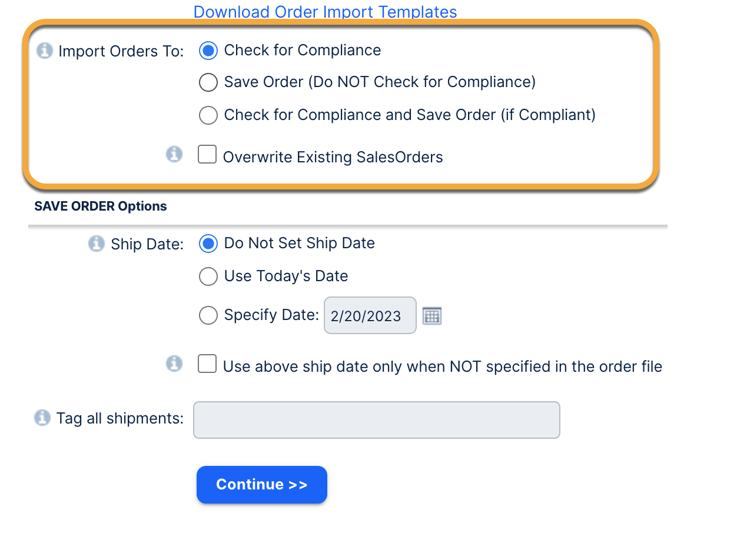Viewport: 737px width, 560px height.
Task: Click info icon beside Overwrite Existing SalesOrders
Action: pos(174,155)
